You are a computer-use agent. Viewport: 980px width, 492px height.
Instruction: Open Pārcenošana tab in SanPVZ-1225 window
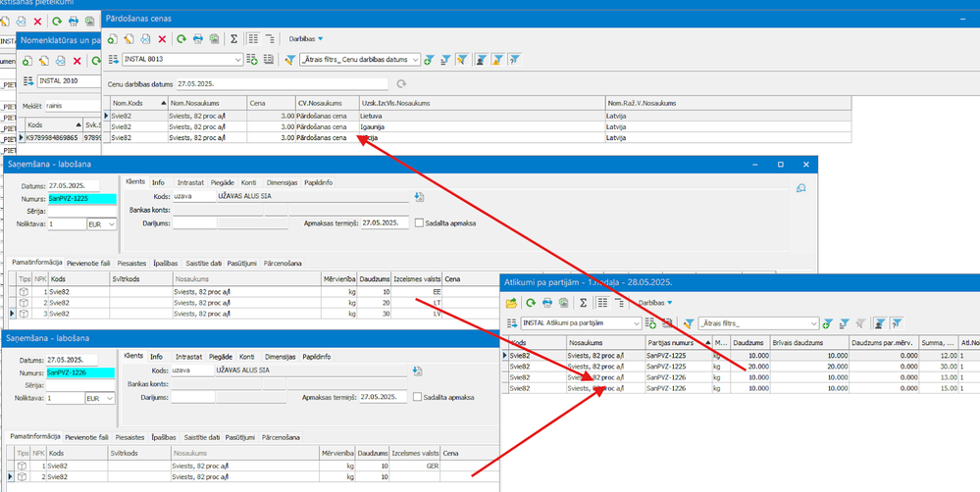(x=282, y=263)
